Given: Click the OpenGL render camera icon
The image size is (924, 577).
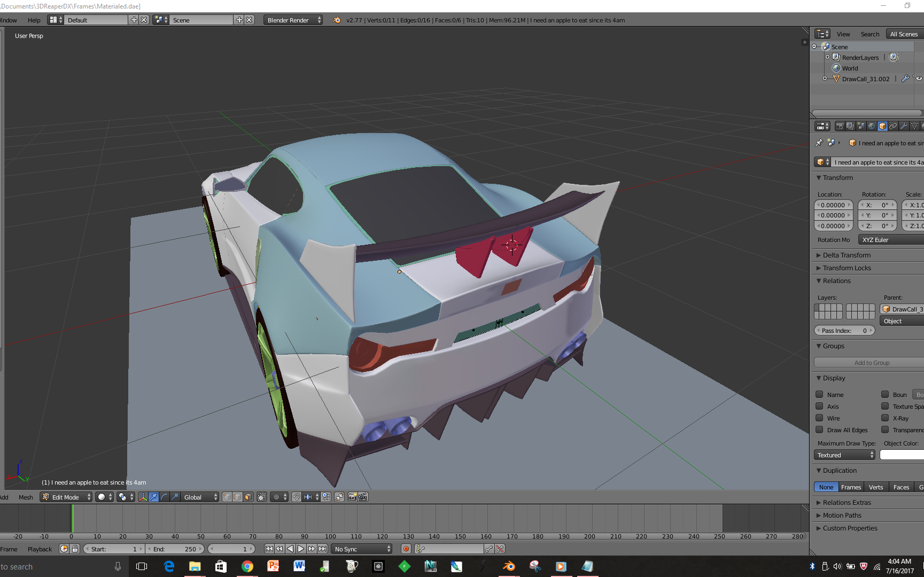Looking at the screenshot, I should pyautogui.click(x=352, y=497).
